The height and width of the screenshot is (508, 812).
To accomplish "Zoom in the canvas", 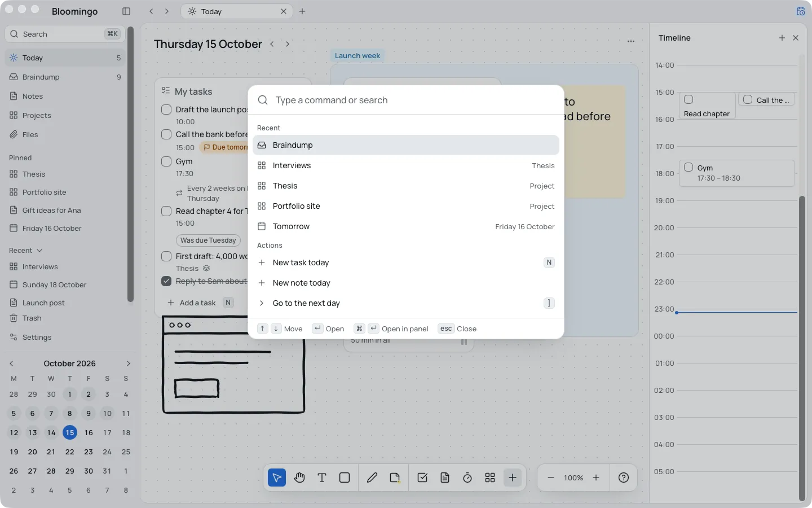I will coord(596,478).
